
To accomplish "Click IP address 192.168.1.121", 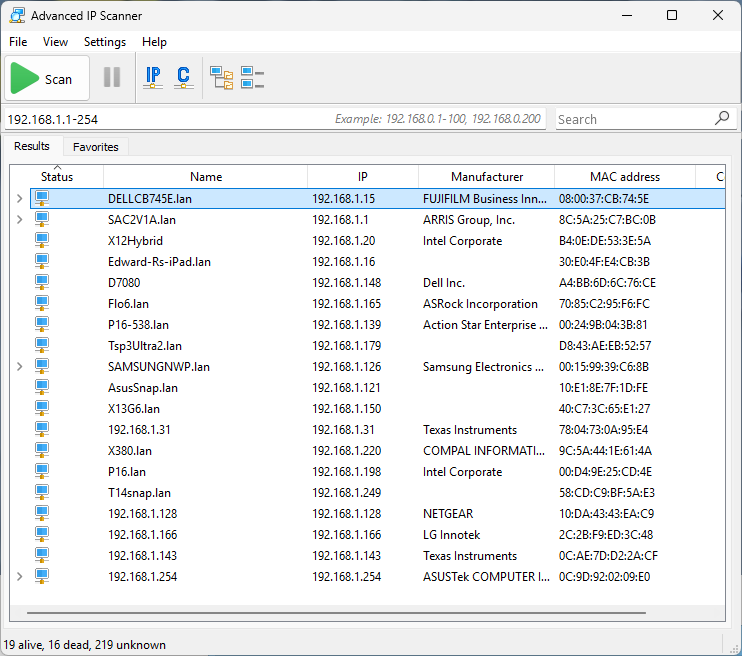I will tap(346, 388).
